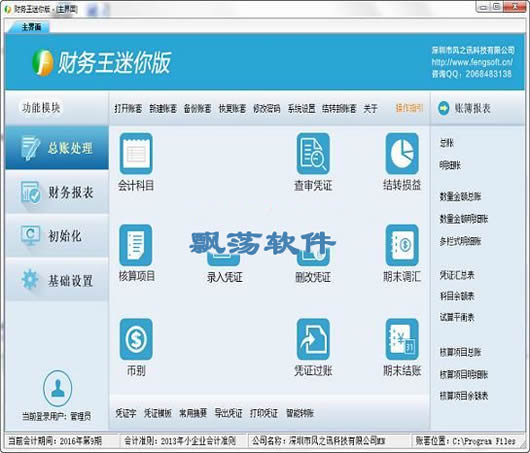Open the 结转损益 pie chart icon

point(402,154)
